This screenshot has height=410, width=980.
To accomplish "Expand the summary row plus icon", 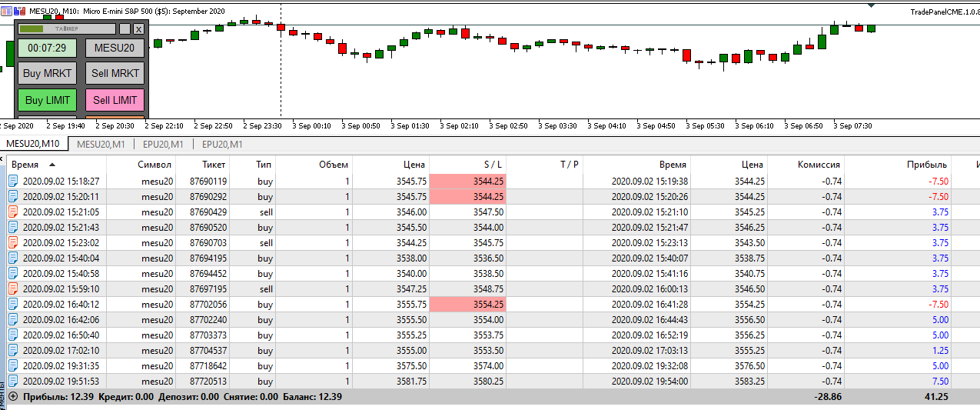I will (13, 396).
